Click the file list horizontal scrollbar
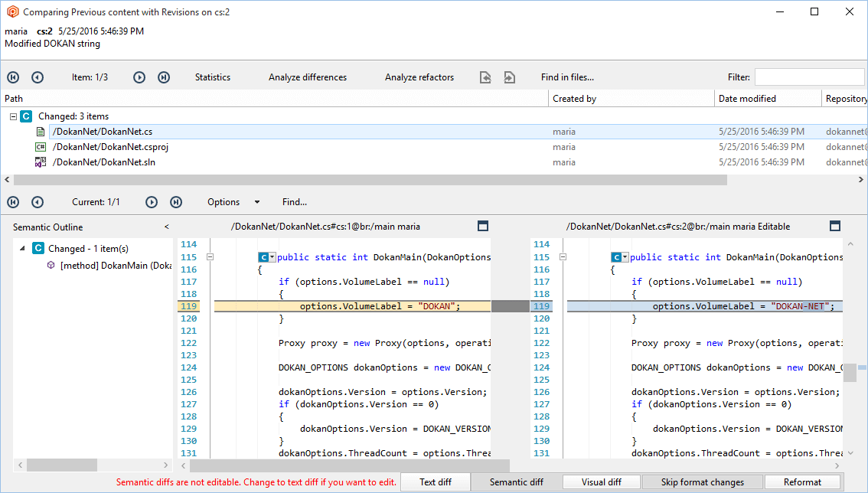This screenshot has height=493, width=868. pos(370,180)
